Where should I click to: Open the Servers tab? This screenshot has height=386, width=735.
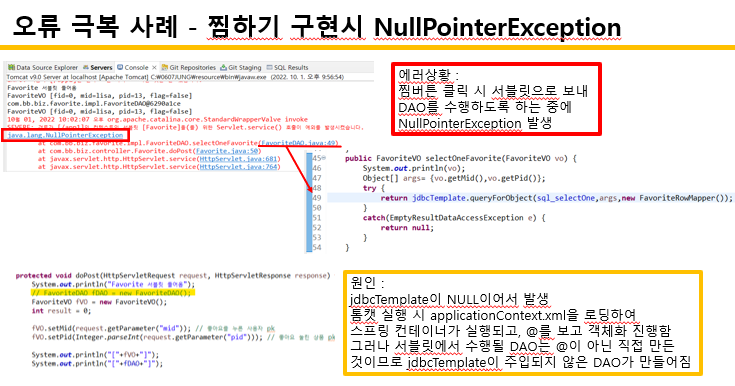[x=98, y=68]
